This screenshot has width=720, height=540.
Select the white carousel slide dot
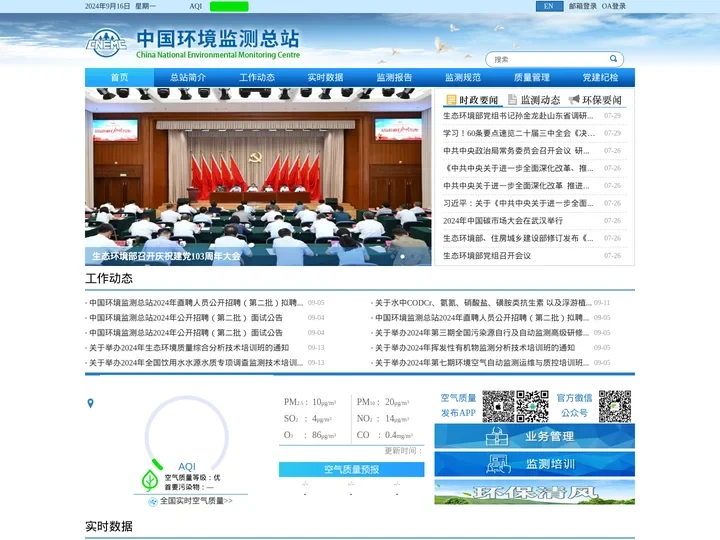[x=403, y=256]
